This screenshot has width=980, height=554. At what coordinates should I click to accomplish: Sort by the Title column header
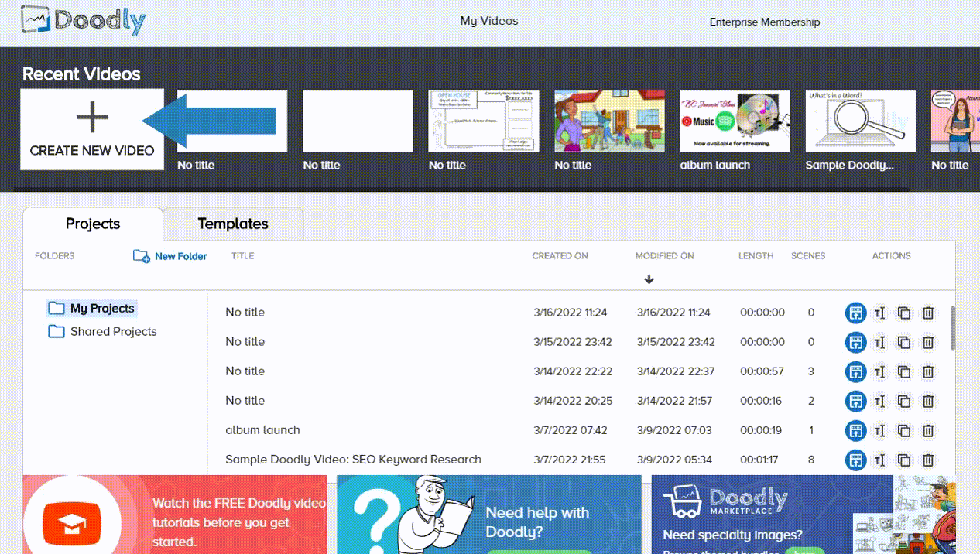(242, 256)
